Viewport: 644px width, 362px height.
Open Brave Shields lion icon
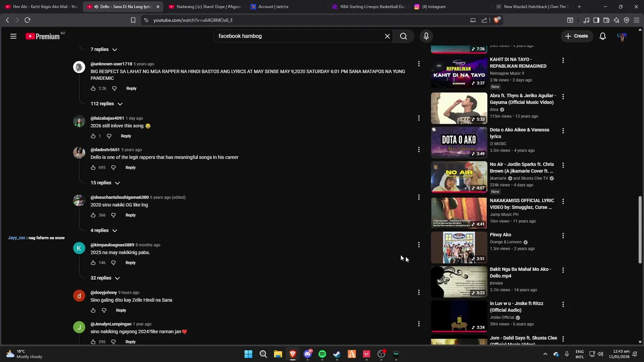[497, 20]
